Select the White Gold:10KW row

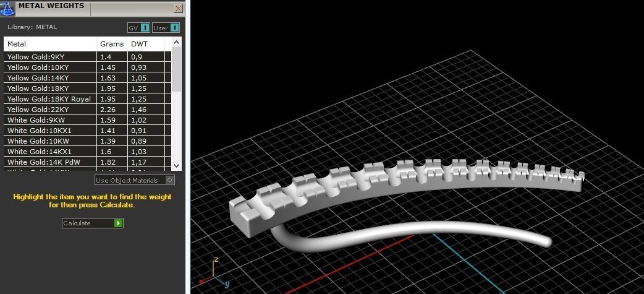tap(88, 141)
